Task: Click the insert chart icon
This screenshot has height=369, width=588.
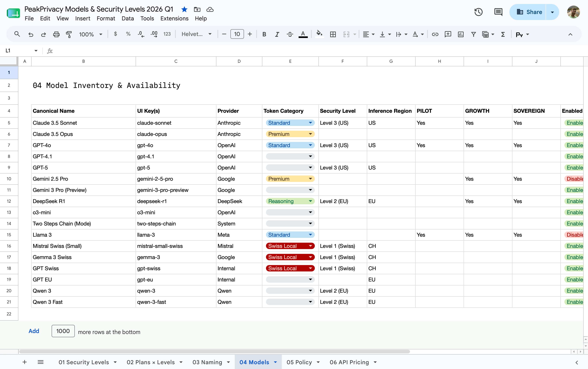Action: click(x=461, y=34)
